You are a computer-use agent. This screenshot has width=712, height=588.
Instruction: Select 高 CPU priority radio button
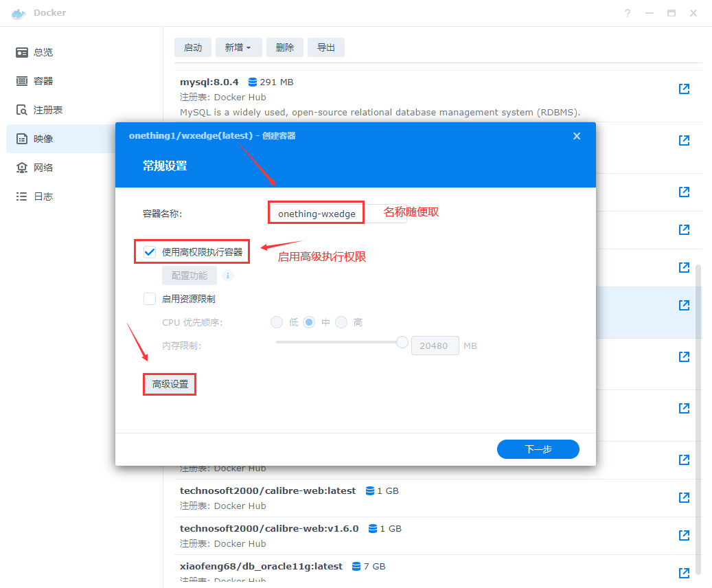[x=341, y=322]
